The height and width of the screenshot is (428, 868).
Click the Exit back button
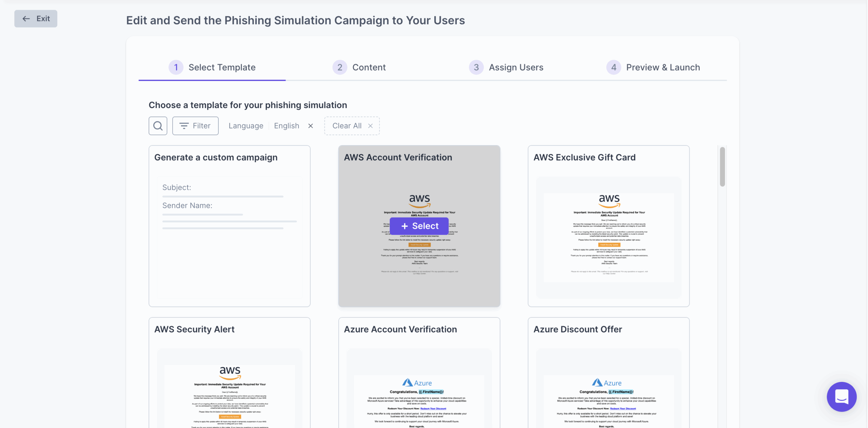pos(36,19)
